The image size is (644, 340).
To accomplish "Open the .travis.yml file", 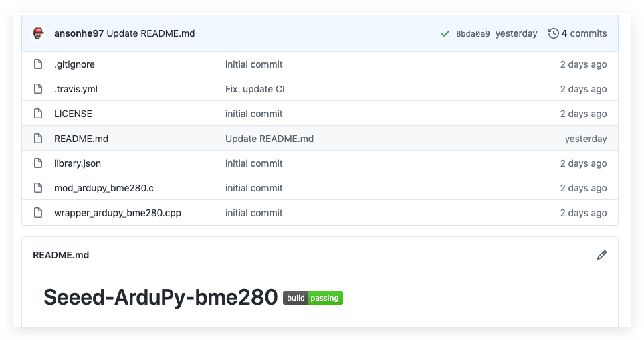I will point(76,89).
